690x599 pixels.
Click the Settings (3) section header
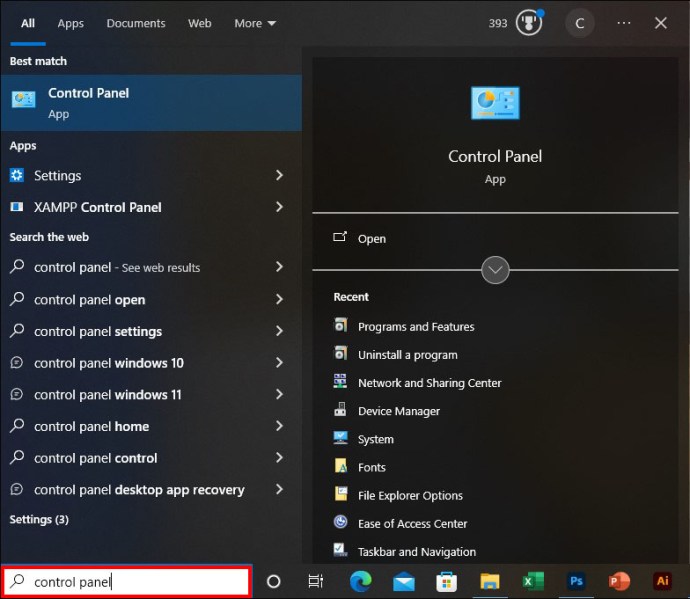click(39, 519)
